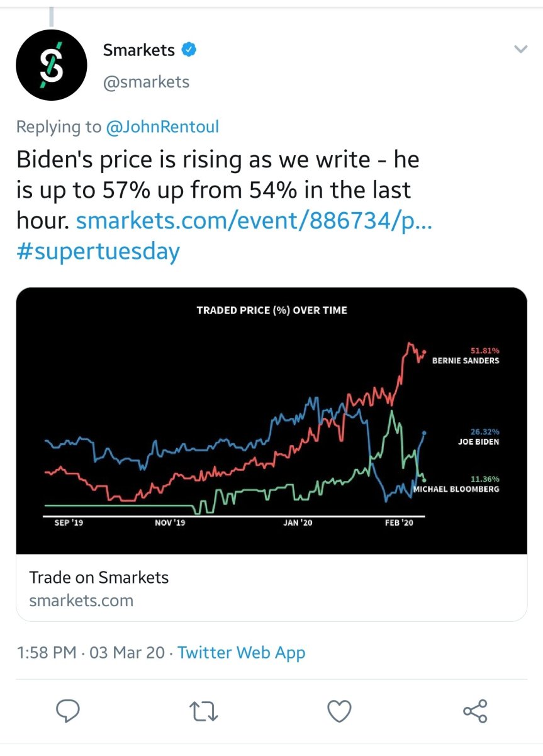Open the tweet options chevron menu

tap(520, 49)
